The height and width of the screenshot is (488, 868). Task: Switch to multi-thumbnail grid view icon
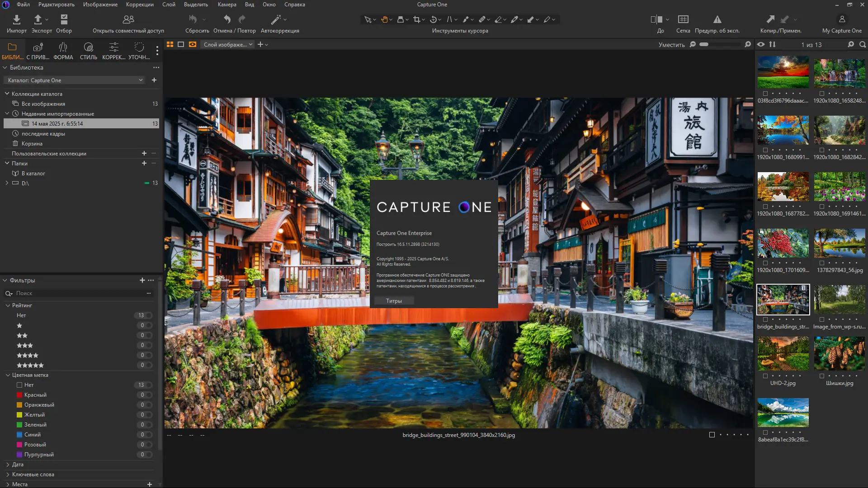[170, 44]
